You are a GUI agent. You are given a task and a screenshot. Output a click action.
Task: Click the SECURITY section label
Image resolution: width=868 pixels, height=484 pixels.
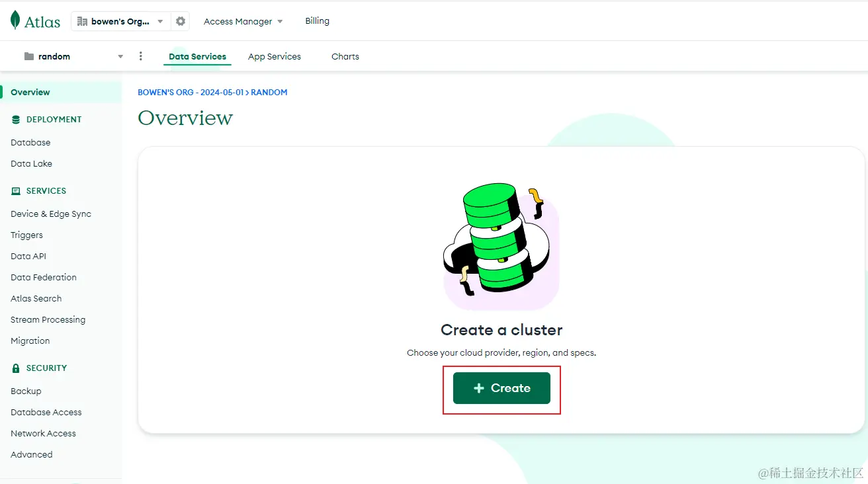[46, 368]
